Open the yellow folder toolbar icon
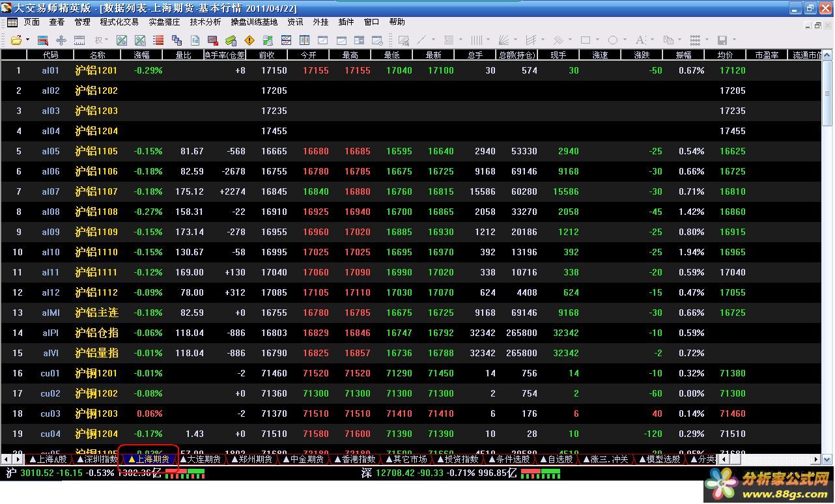This screenshot has width=835, height=504. tap(16, 40)
